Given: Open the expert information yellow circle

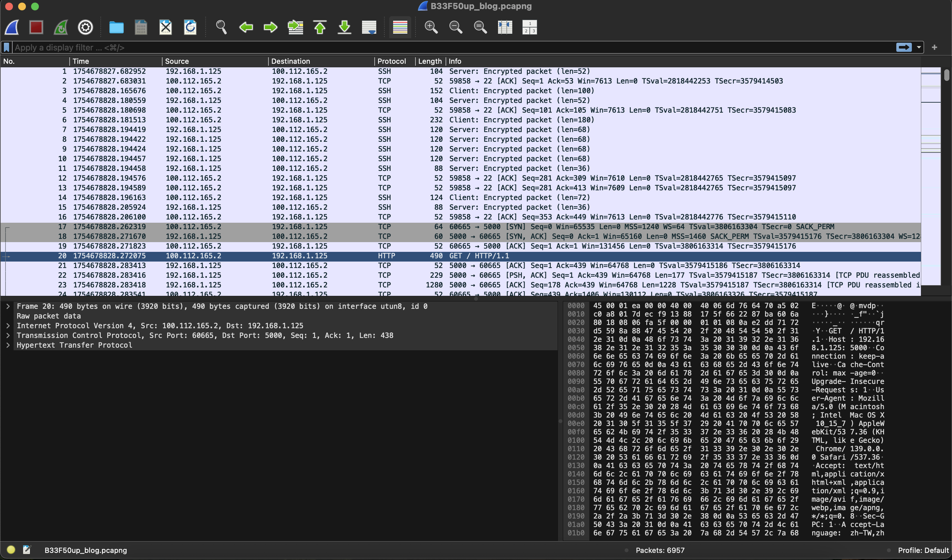Looking at the screenshot, I should click(x=11, y=550).
